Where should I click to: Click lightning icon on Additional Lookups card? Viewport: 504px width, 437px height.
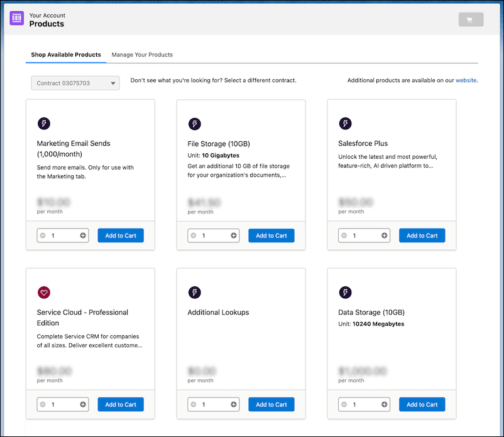tap(194, 292)
